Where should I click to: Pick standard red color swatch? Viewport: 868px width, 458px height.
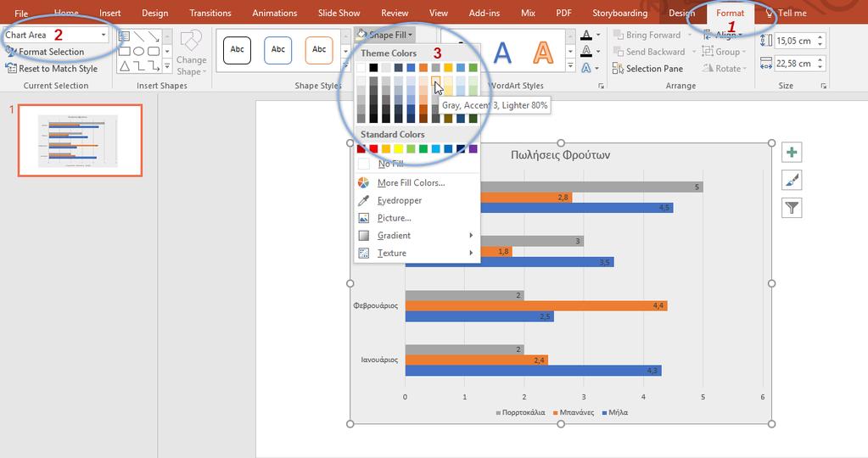click(373, 148)
